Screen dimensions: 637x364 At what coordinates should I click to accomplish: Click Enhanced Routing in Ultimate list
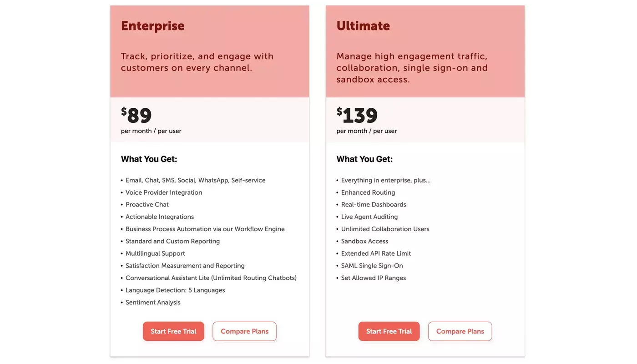(368, 192)
